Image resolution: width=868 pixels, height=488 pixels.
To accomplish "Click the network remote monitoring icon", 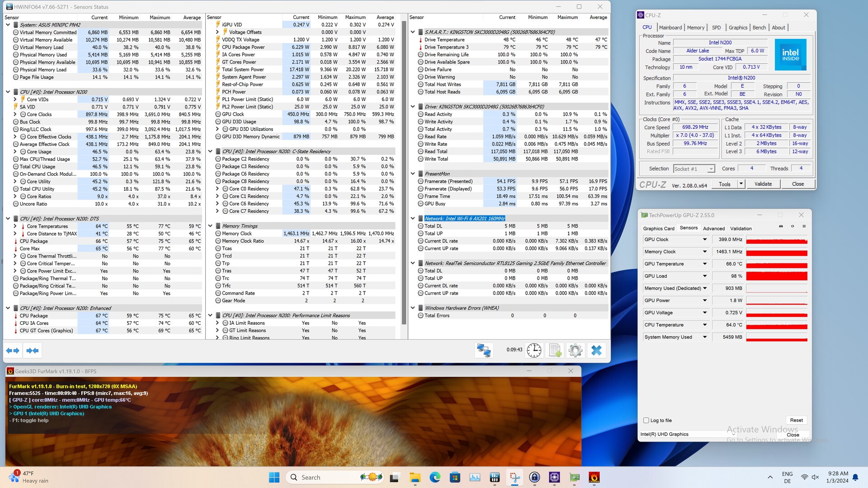I will coord(484,350).
